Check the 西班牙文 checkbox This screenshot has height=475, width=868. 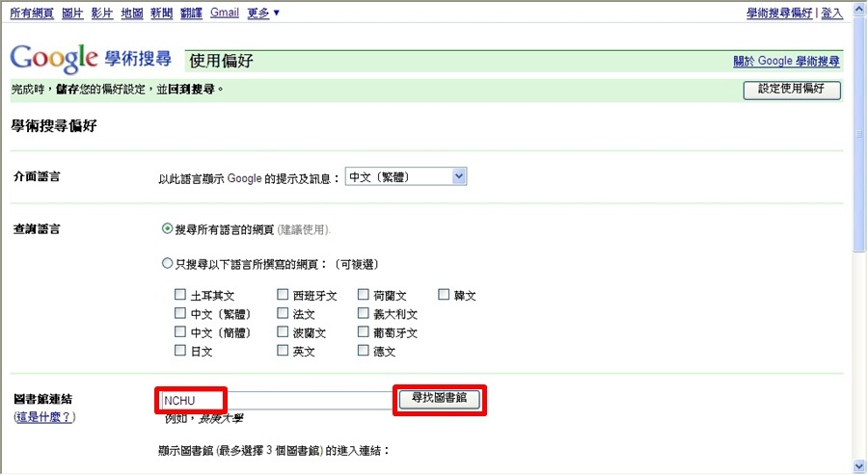(x=283, y=294)
